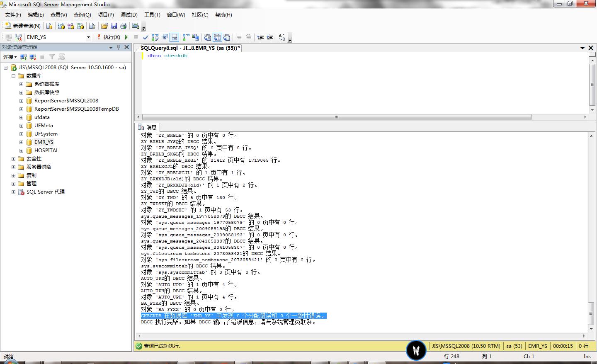Execute the query with 执行(X)
This screenshot has height=364, width=597.
coord(108,37)
